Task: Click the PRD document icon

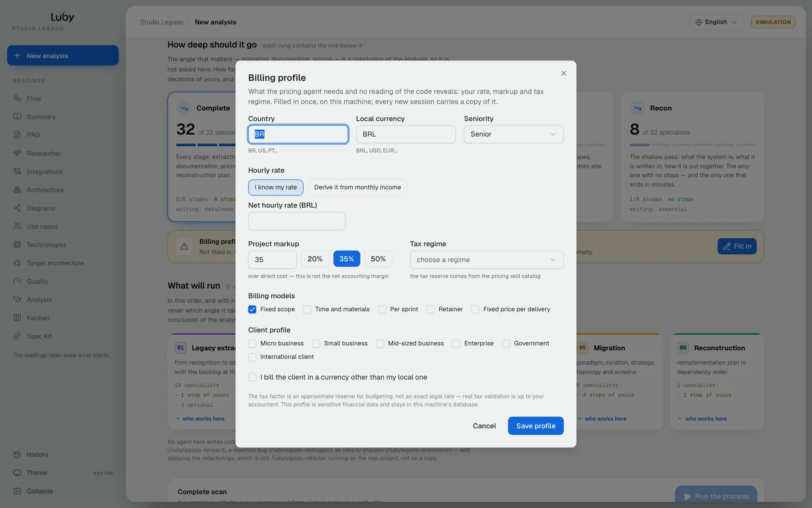Action: pyautogui.click(x=17, y=135)
